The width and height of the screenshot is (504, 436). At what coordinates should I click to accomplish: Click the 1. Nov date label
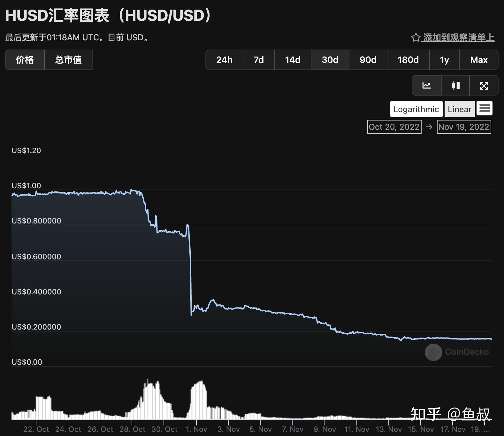[196, 429]
